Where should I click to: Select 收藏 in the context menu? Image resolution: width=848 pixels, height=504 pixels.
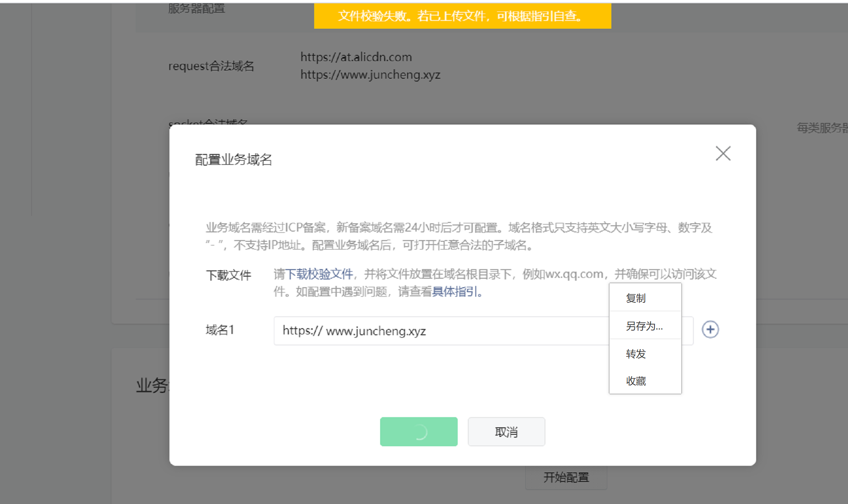636,381
